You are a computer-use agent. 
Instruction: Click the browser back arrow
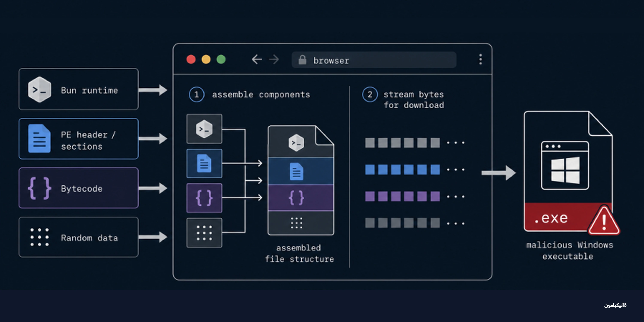(x=257, y=59)
